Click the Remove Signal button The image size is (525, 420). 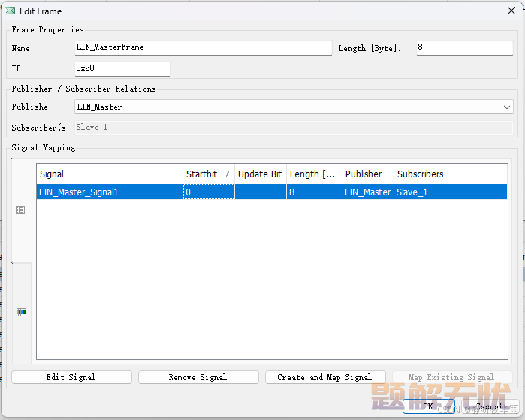198,377
